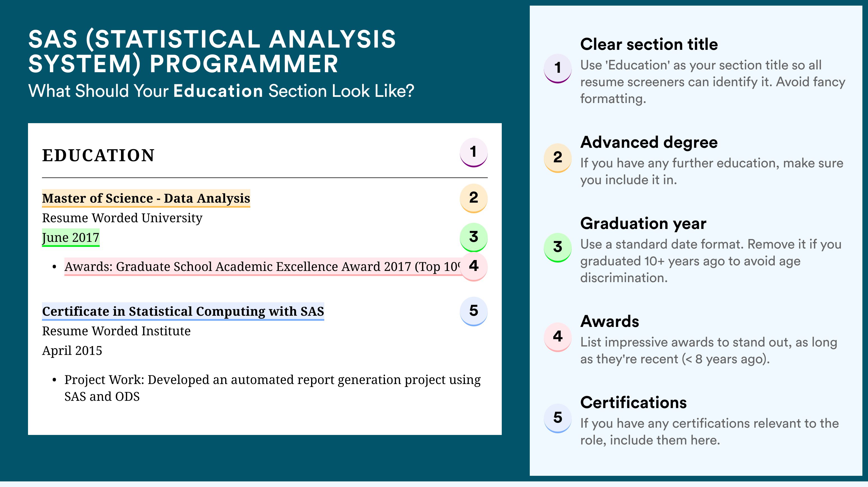Screen dimensions: 868x487
Task: Click the highlighted June 2017 date
Action: [71, 238]
